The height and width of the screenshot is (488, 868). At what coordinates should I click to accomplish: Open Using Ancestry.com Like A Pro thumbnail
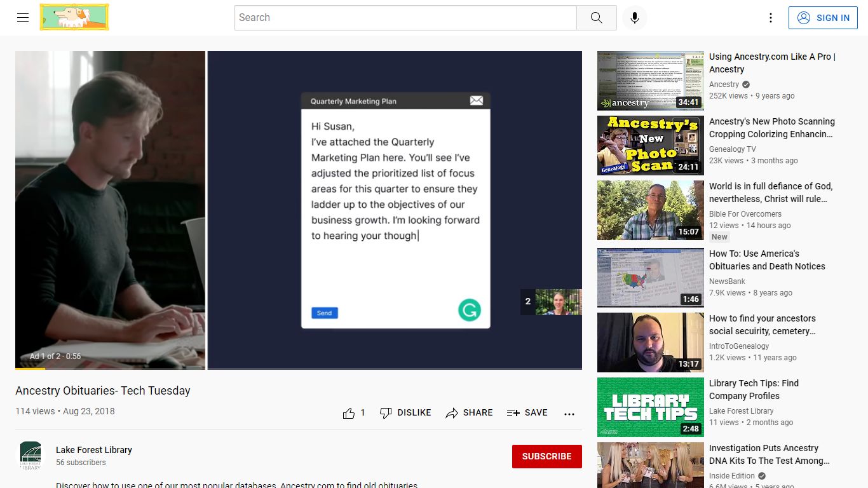click(x=651, y=81)
